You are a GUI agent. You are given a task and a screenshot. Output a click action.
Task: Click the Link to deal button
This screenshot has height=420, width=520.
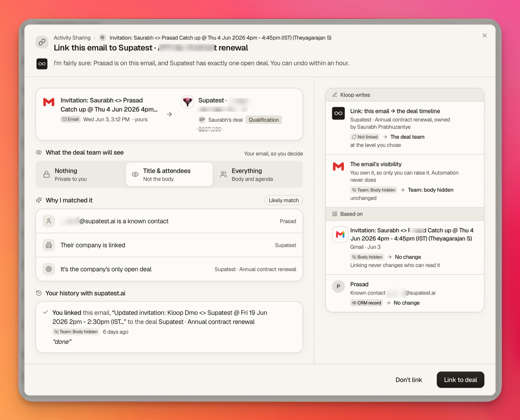460,380
